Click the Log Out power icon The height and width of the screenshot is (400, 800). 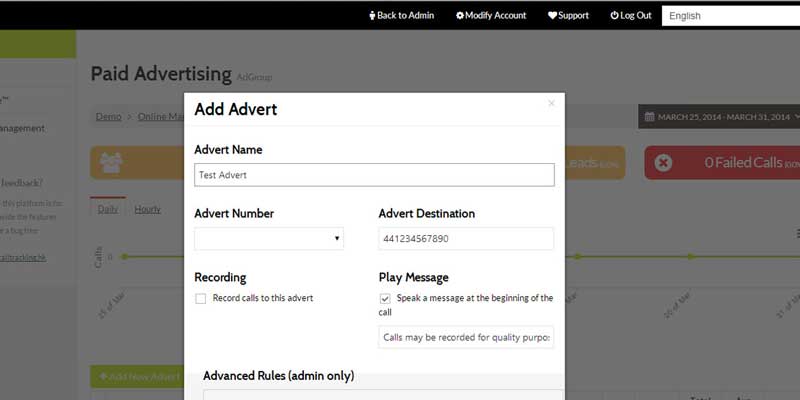pos(614,15)
